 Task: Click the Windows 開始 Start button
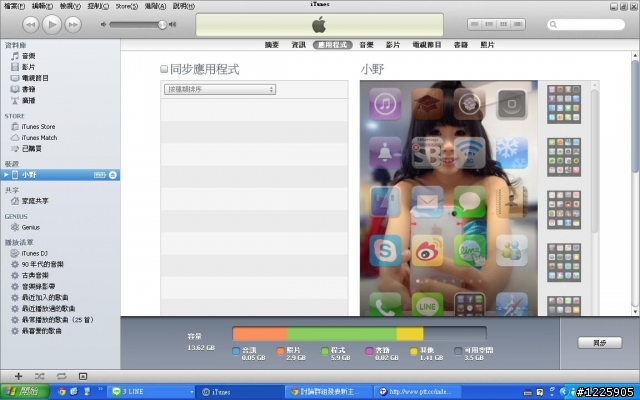click(x=25, y=392)
